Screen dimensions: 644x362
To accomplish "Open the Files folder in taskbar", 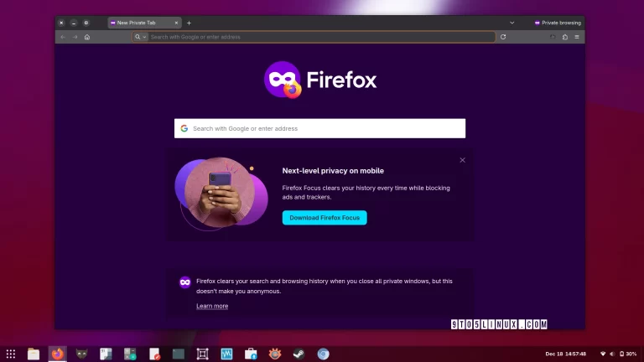I will tap(34, 354).
